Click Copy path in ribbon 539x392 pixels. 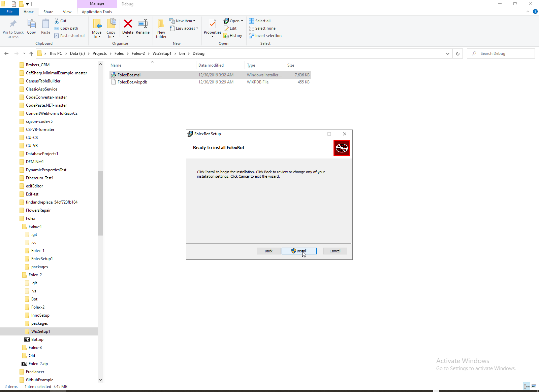tap(66, 28)
